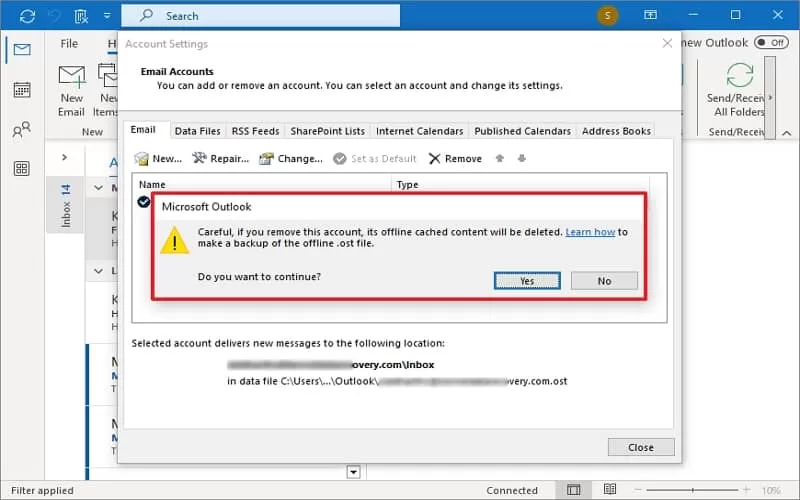Click Remove account button
Screen dimensions: 800x500
(x=455, y=159)
